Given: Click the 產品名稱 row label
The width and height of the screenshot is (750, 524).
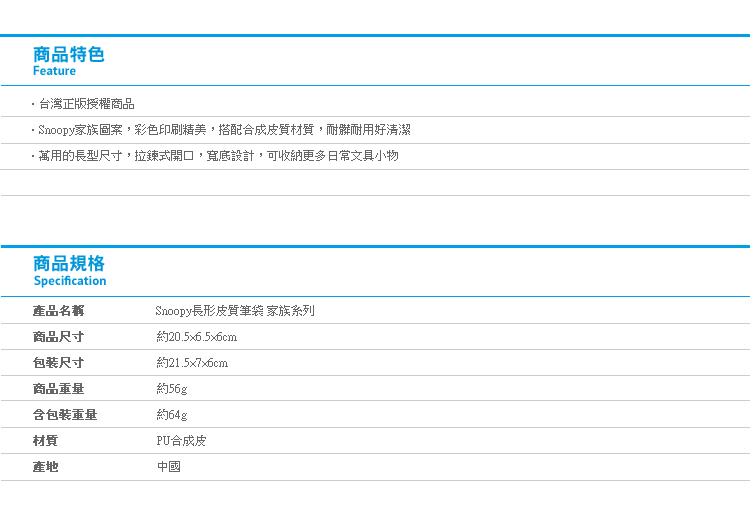Looking at the screenshot, I should click(58, 311).
